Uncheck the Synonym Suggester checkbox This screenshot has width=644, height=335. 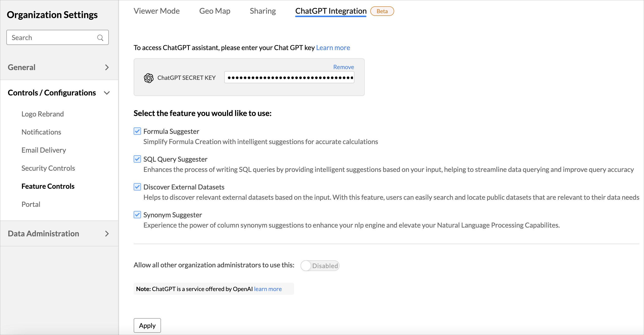coord(137,214)
